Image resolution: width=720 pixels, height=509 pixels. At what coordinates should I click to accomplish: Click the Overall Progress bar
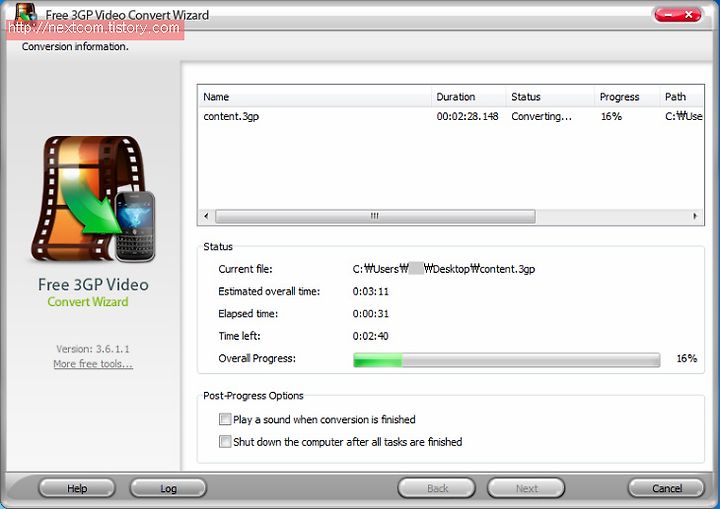506,360
